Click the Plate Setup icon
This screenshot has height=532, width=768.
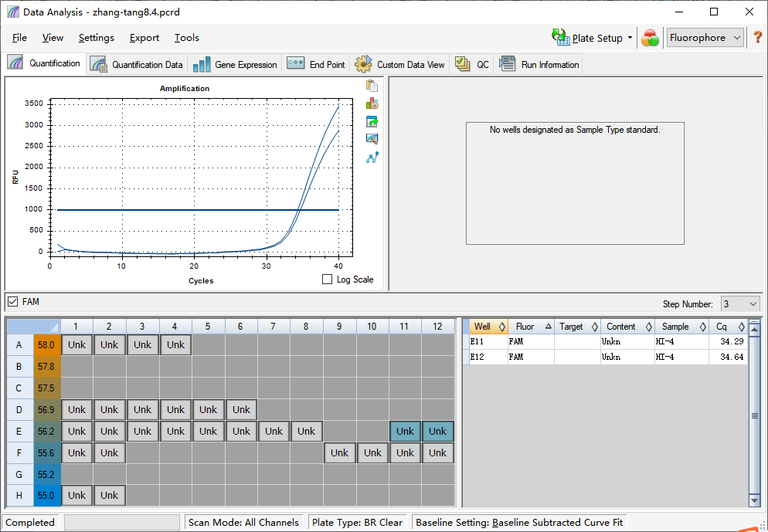click(x=560, y=37)
